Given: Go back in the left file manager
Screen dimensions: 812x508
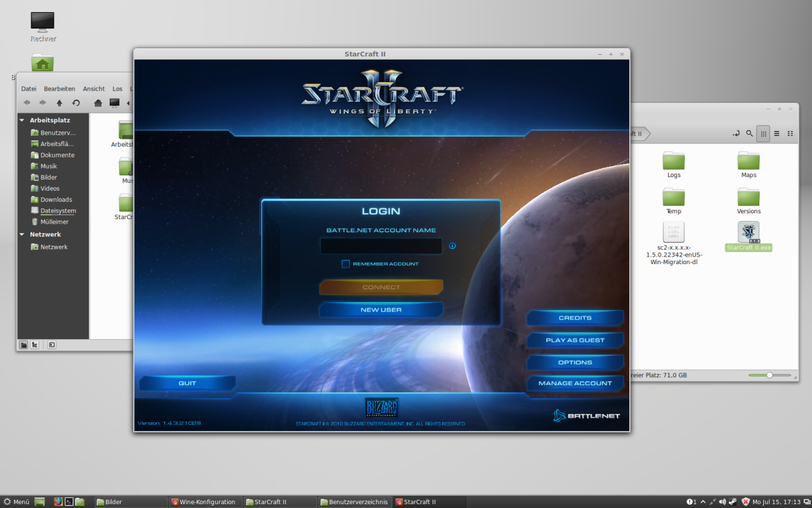Looking at the screenshot, I should [27, 103].
